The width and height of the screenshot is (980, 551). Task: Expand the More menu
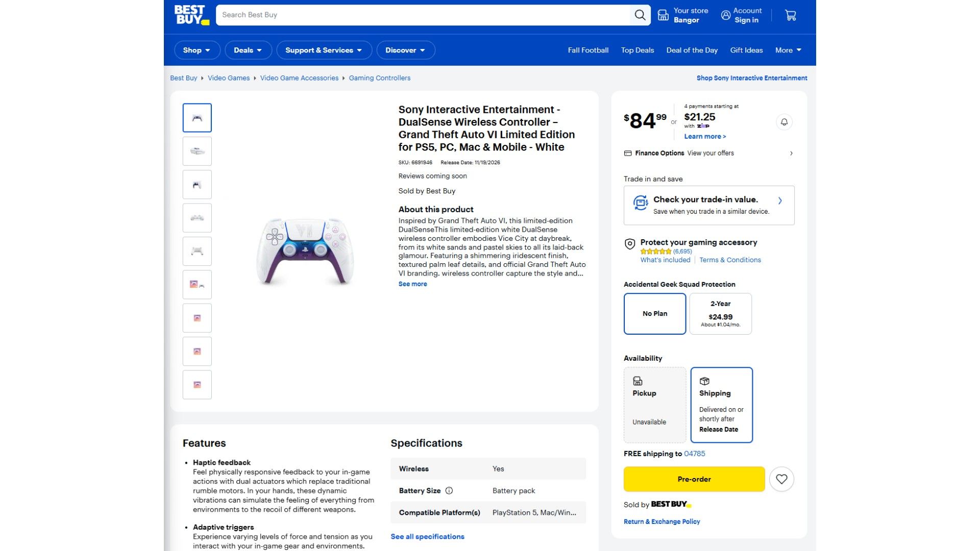click(x=788, y=50)
